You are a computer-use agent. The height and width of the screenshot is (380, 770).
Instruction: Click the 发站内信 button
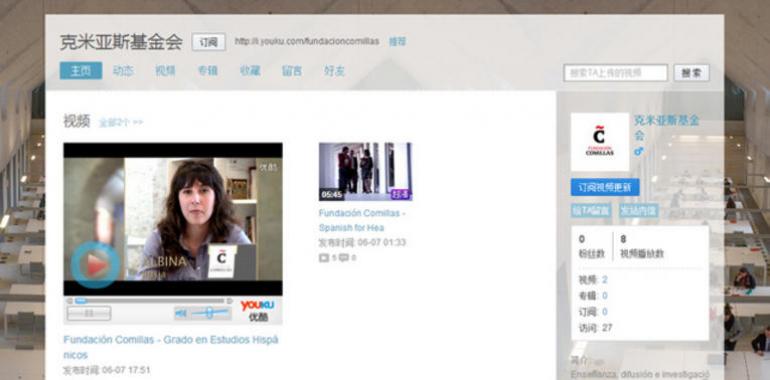(x=638, y=211)
